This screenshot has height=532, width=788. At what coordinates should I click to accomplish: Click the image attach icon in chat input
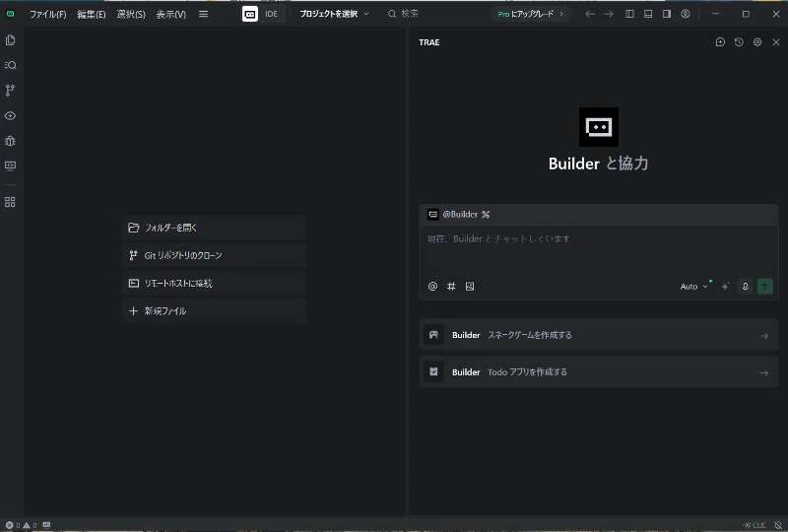(470, 286)
